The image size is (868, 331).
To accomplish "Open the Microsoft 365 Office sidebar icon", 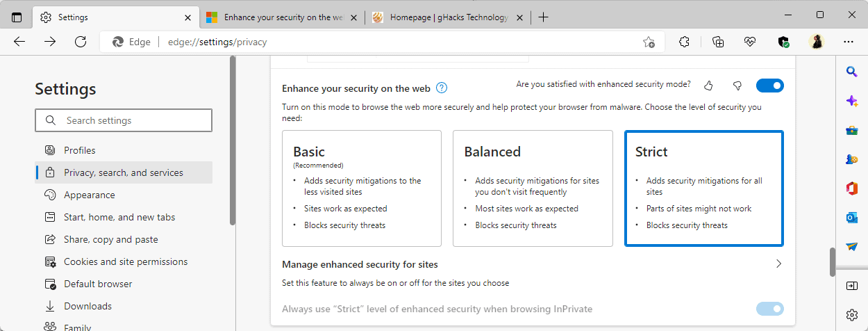I will click(x=852, y=188).
